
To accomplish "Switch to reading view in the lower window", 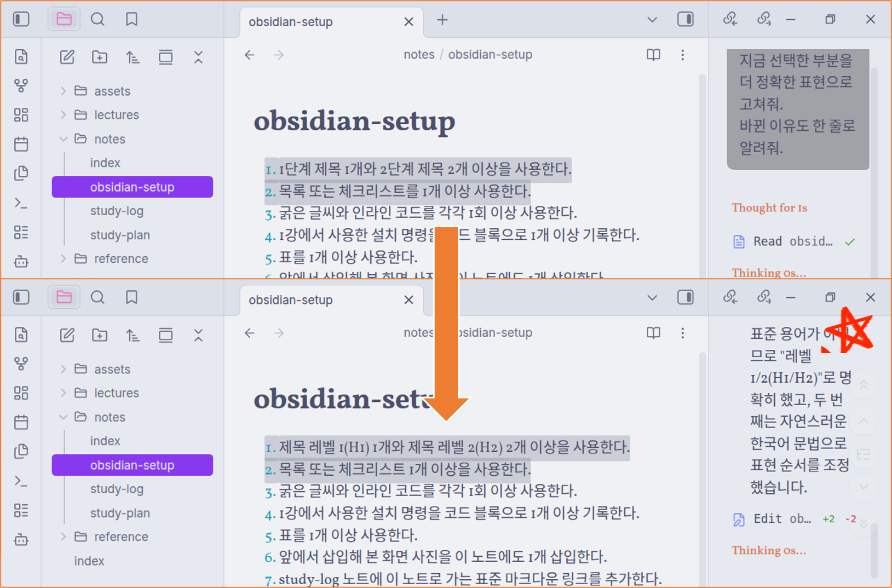I will pos(653,333).
